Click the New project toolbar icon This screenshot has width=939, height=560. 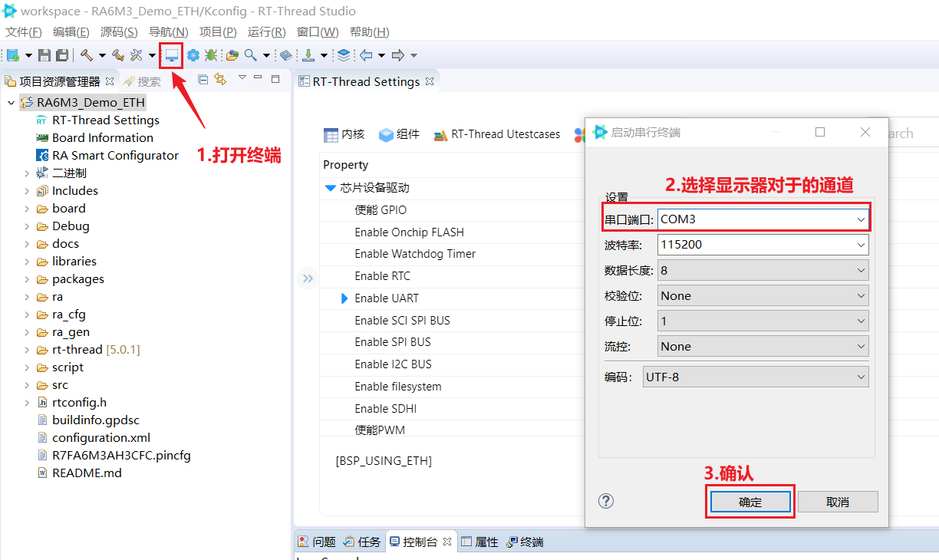click(12, 55)
